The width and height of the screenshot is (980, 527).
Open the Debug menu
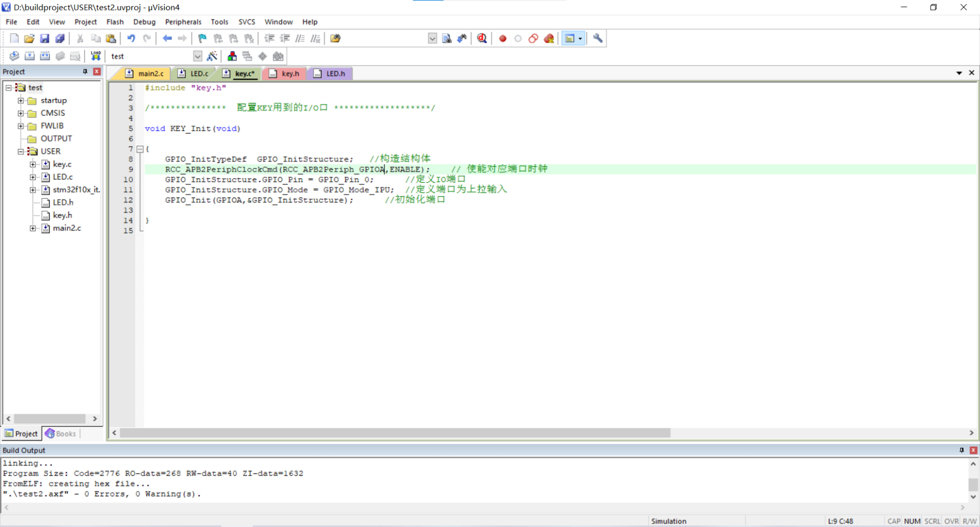[x=144, y=22]
